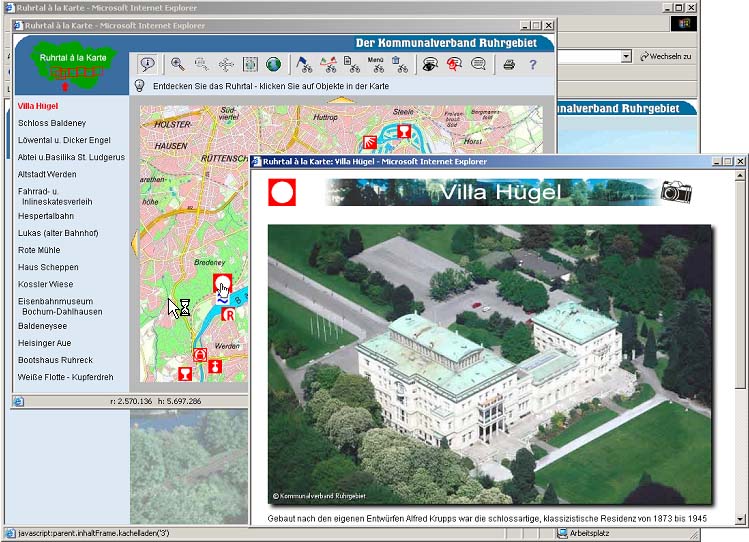Open help via the question mark icon

[533, 64]
